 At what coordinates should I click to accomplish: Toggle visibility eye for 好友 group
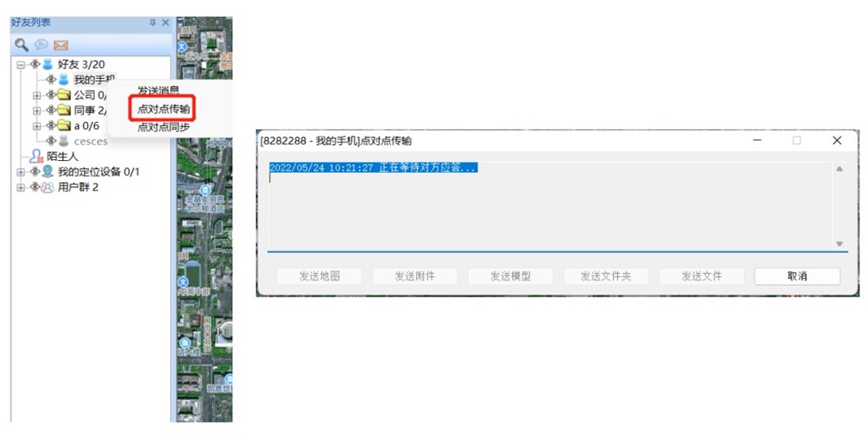click(35, 64)
